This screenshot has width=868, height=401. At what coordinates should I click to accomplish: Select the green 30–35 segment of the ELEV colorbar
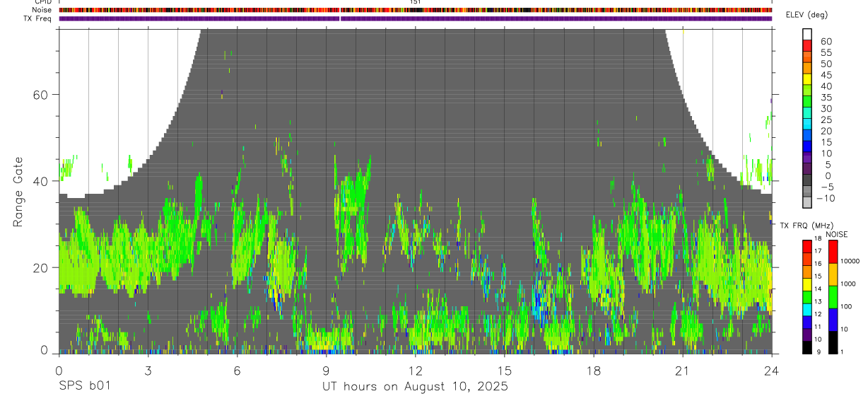(807, 102)
